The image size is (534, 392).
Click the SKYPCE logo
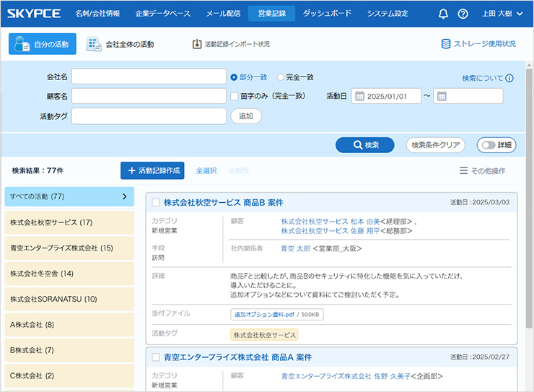click(34, 14)
